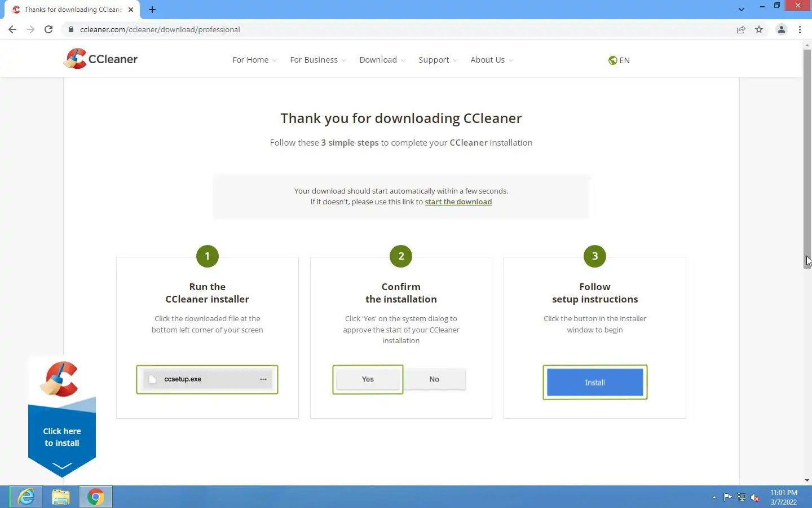Click the 'Run the CCleaner installer' heading

[207, 293]
